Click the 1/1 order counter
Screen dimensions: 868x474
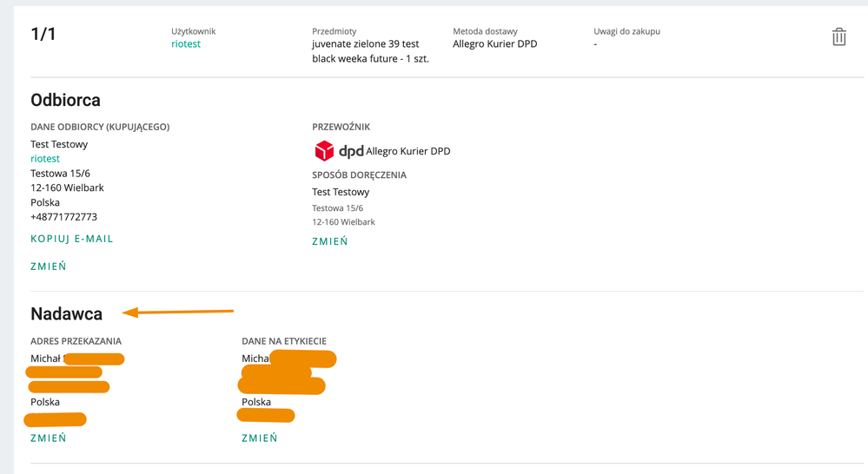pyautogui.click(x=43, y=35)
